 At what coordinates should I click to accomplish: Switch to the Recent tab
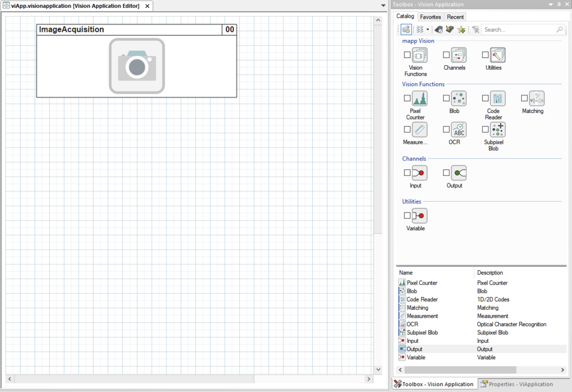(x=455, y=17)
